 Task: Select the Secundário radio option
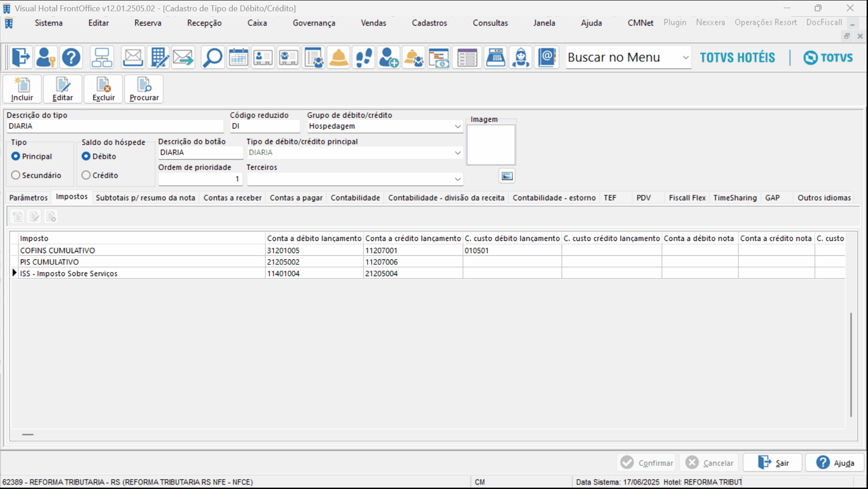[x=16, y=175]
